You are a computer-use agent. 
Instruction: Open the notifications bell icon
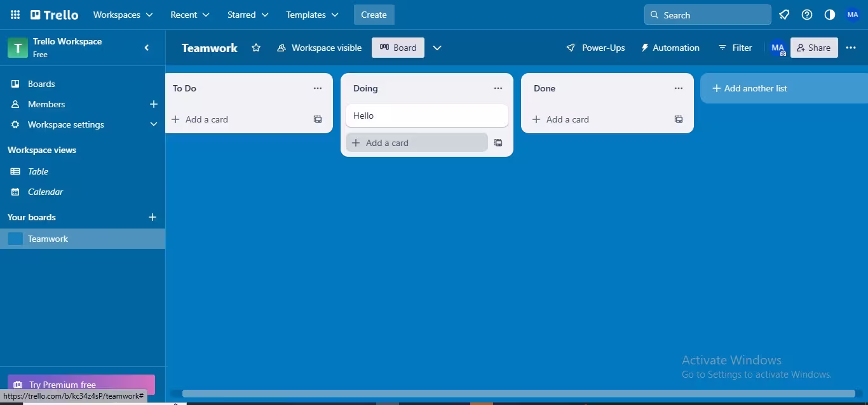pyautogui.click(x=784, y=15)
